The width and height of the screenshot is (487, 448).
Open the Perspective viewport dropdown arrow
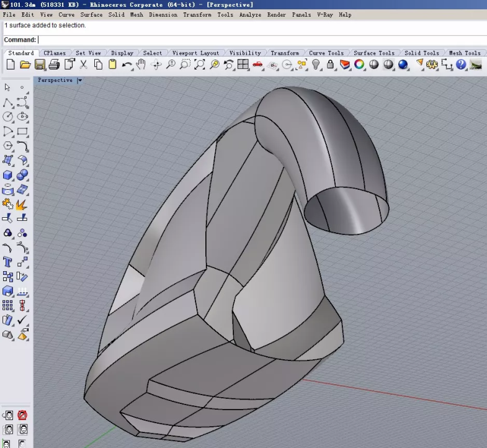[x=80, y=80]
